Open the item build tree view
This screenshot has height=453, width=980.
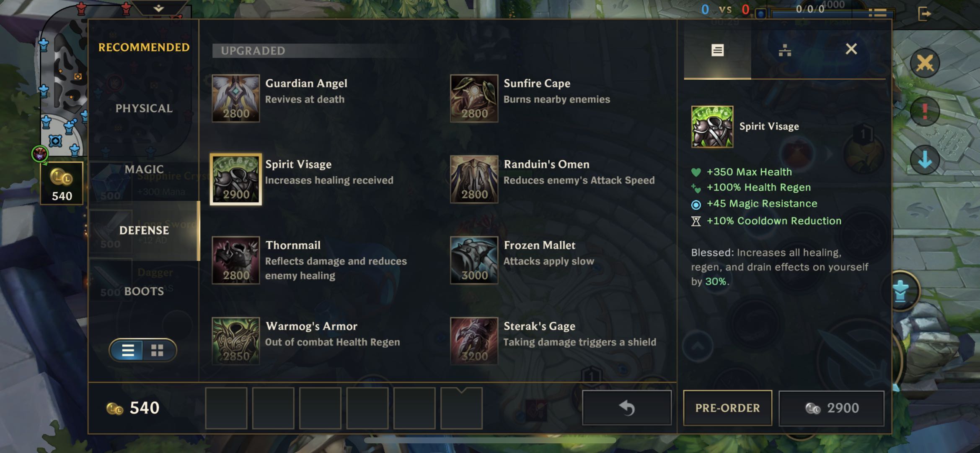[x=785, y=50]
